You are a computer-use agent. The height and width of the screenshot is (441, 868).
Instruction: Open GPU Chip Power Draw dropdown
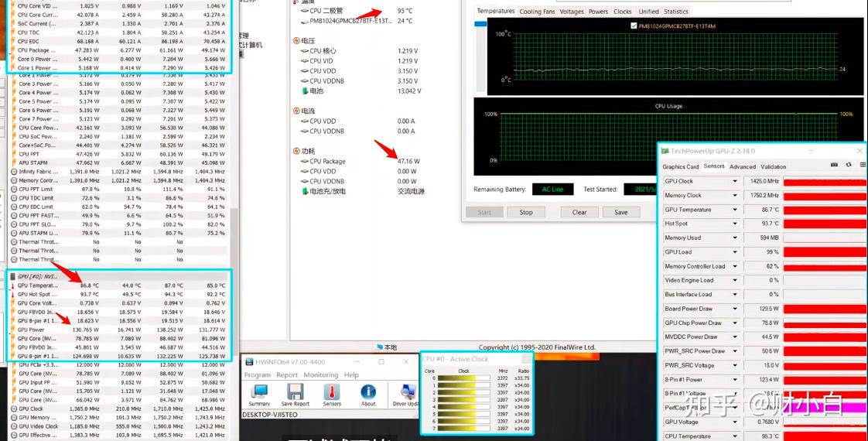(x=735, y=323)
